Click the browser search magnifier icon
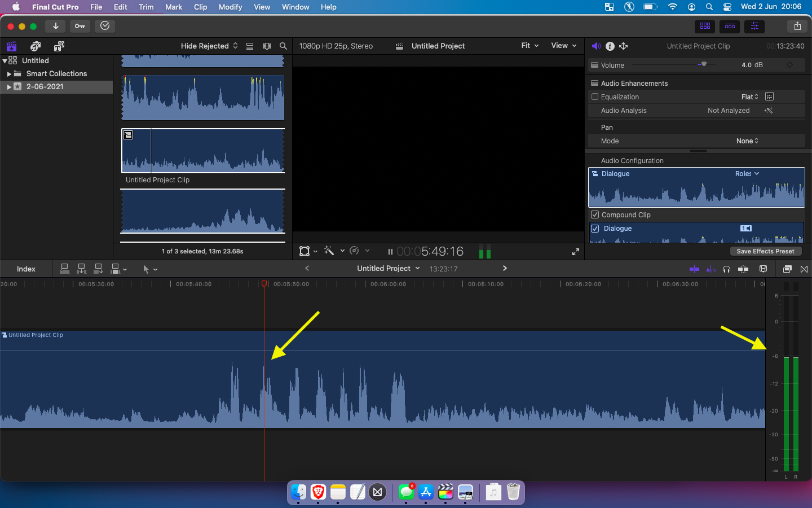The height and width of the screenshot is (508, 812). coord(283,46)
